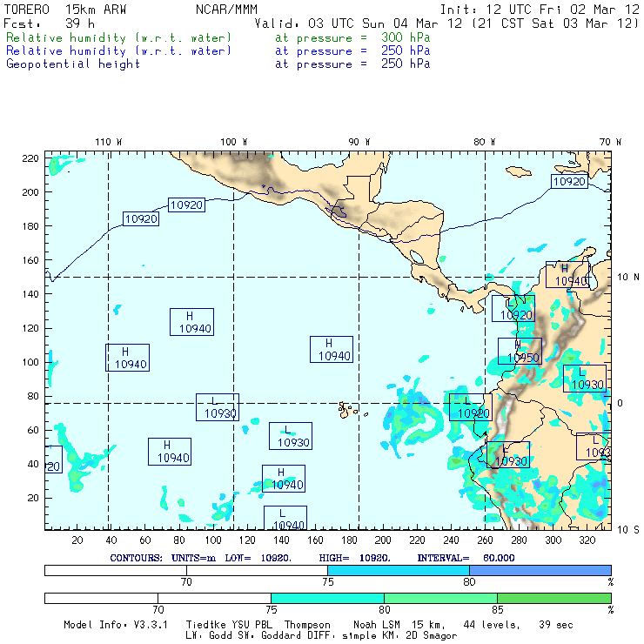644x644 pixels.
Task: Click the '85' tick on lower colorbar
Action: tap(498, 610)
